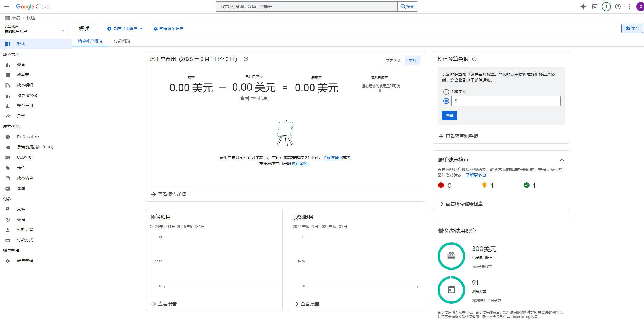Click the blue 创造 budget button

[x=449, y=115]
